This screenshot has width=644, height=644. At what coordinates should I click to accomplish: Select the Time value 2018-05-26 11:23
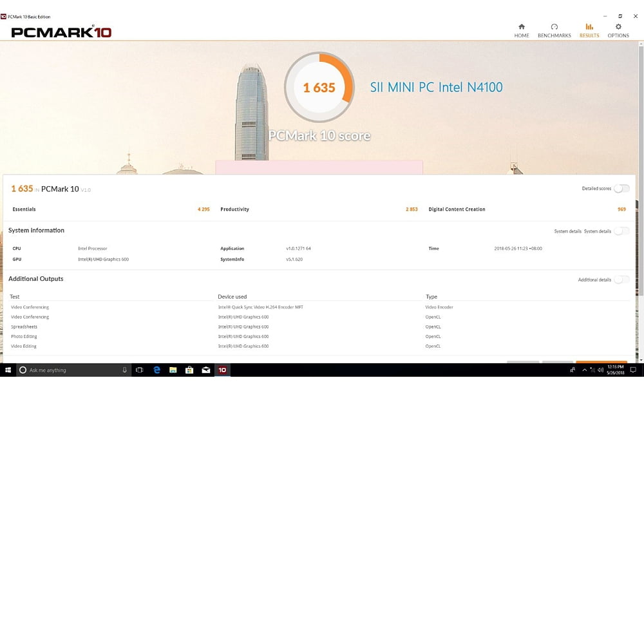[518, 249]
